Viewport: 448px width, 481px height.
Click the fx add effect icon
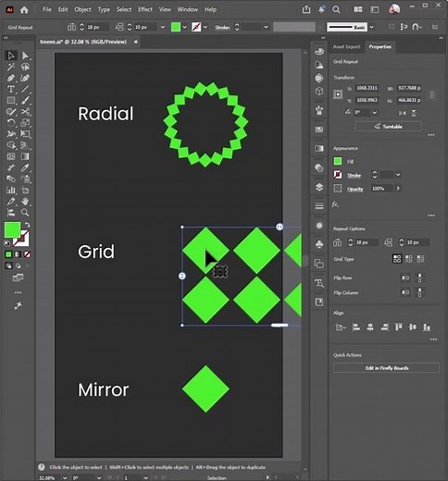pyautogui.click(x=335, y=204)
